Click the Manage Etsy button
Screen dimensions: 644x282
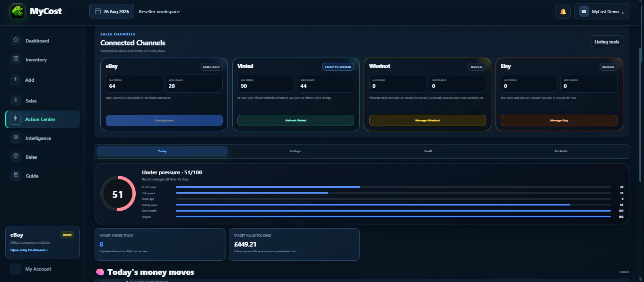click(559, 120)
